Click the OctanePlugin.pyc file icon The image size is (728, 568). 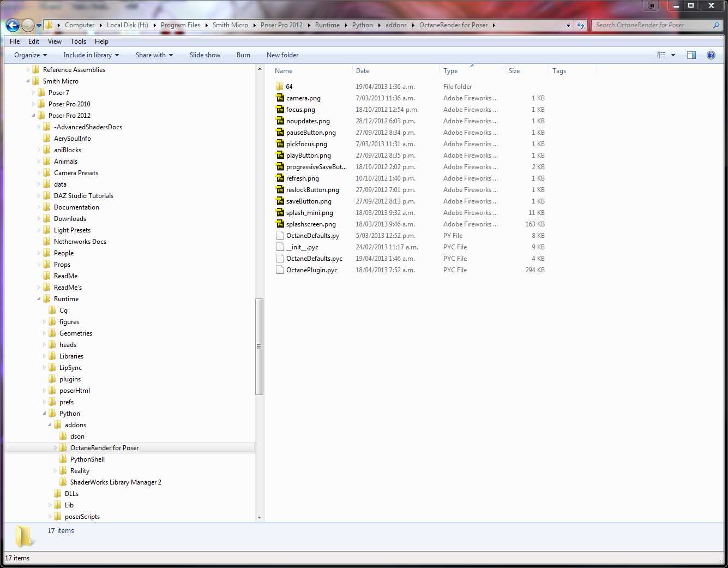[x=280, y=270]
